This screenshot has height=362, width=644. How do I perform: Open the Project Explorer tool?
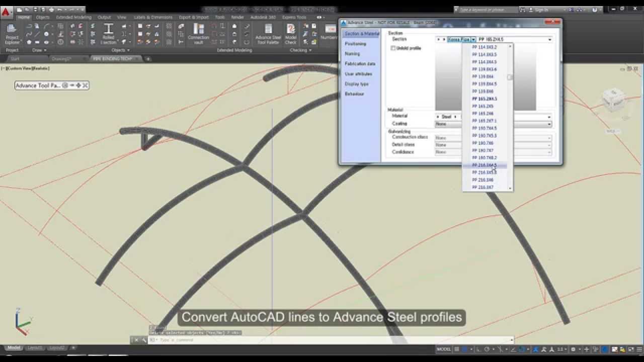tap(12, 33)
